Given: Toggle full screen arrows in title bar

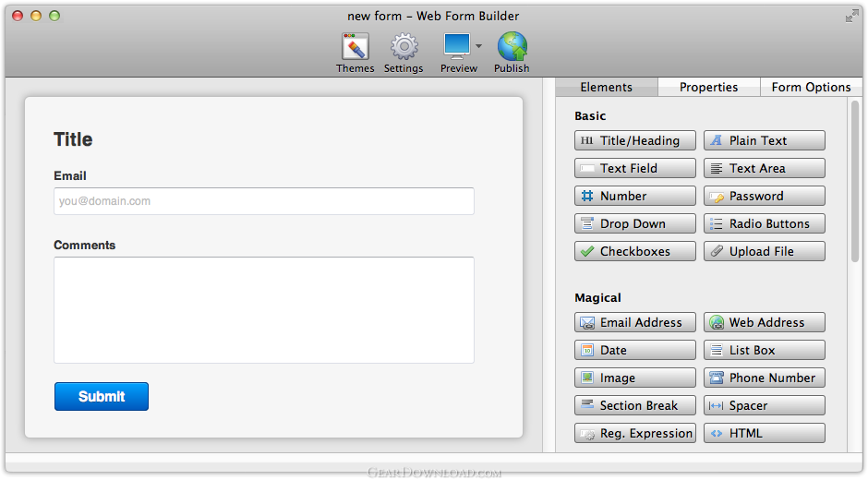Looking at the screenshot, I should (851, 17).
